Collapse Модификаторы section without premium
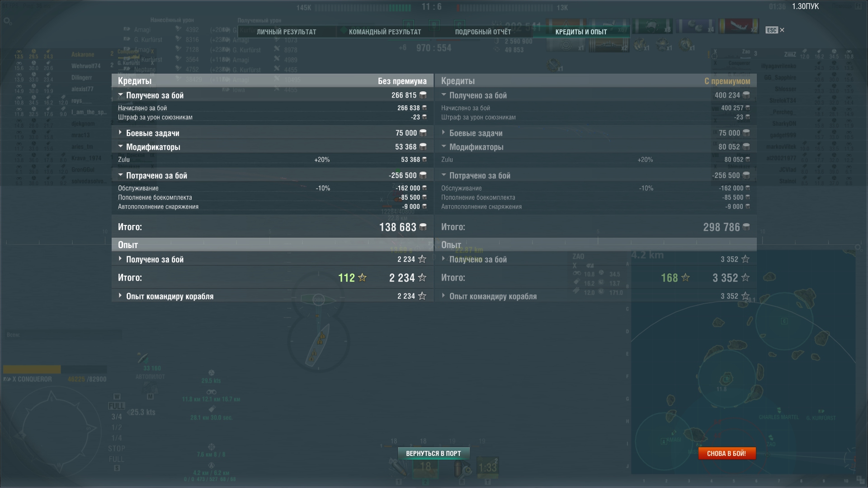Viewport: 868px width, 488px height. pyautogui.click(x=121, y=146)
